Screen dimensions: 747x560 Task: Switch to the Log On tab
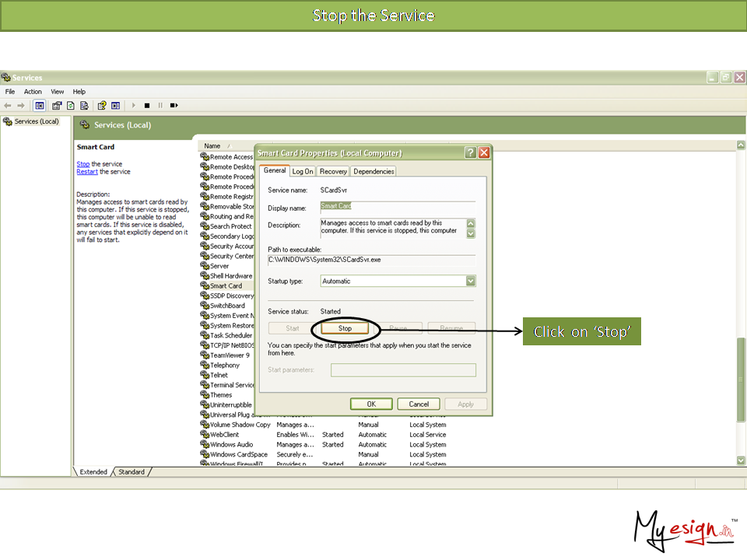tap(303, 171)
